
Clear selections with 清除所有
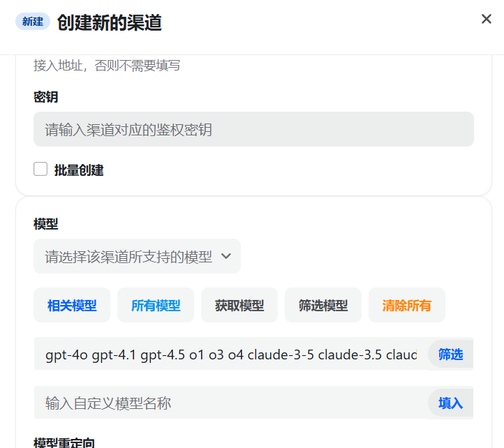coord(406,305)
